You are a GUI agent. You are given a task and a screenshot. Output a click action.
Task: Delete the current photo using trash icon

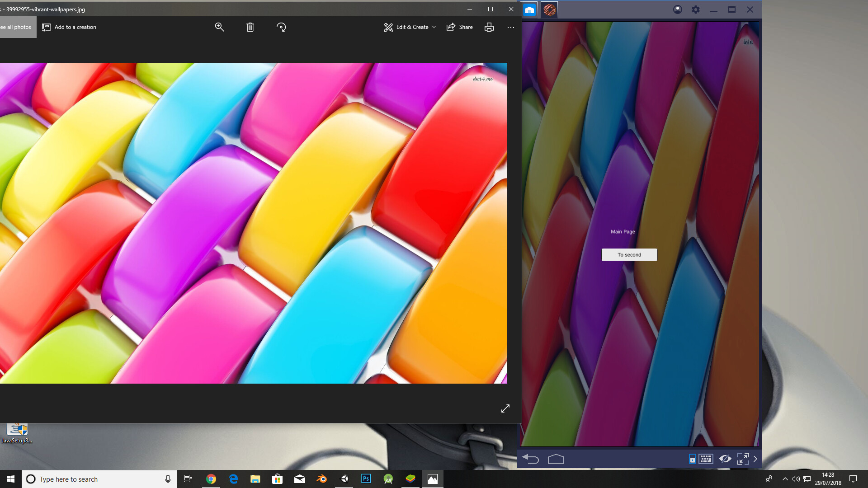(x=250, y=27)
